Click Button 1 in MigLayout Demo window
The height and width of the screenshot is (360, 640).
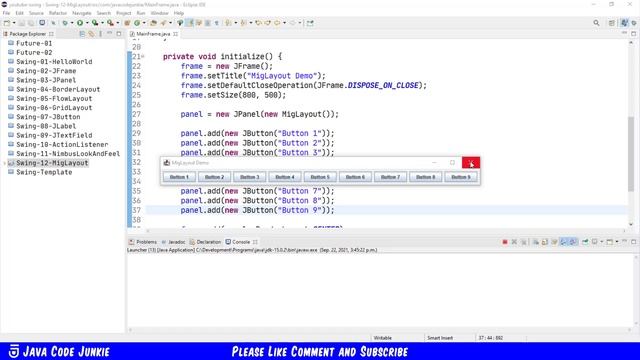pos(179,177)
